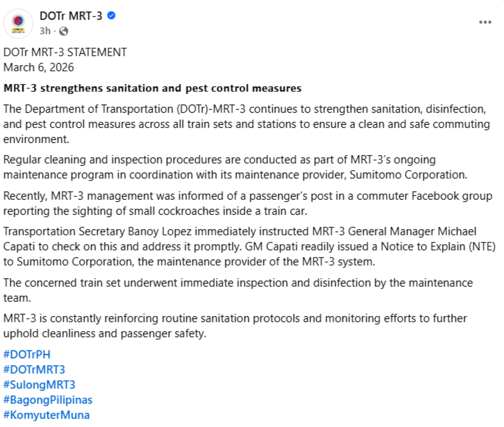Open the DOTr MRT-3 page name link
The image size is (504, 427).
click(x=71, y=16)
